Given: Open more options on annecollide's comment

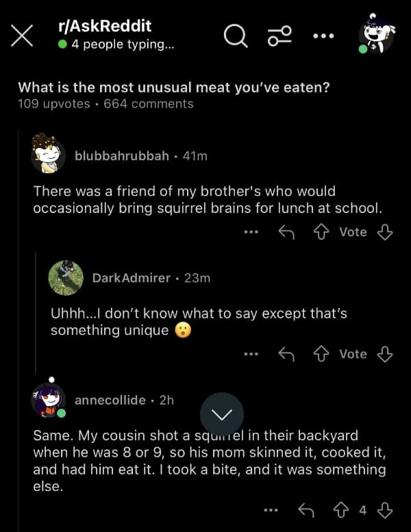Looking at the screenshot, I should click(271, 510).
